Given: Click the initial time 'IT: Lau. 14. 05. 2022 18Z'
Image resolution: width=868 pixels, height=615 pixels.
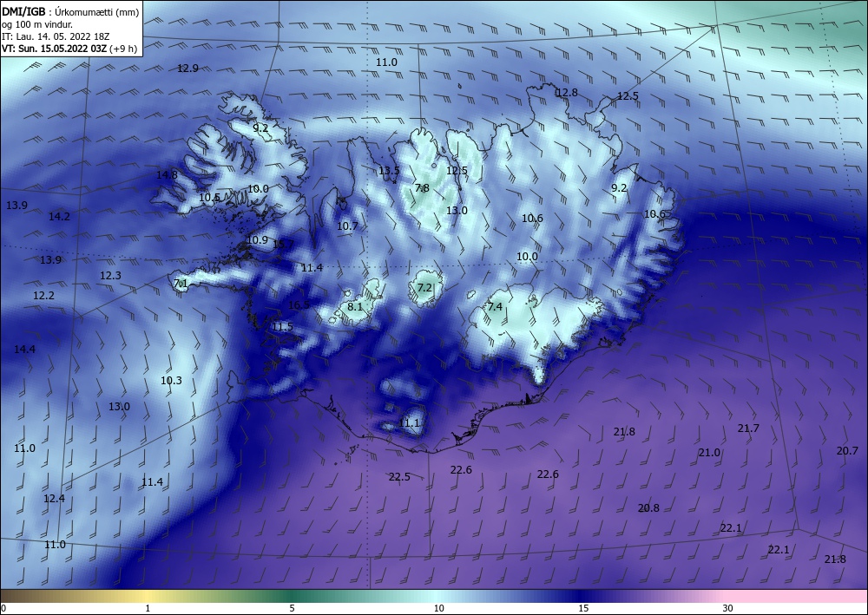Looking at the screenshot, I should pos(56,36).
